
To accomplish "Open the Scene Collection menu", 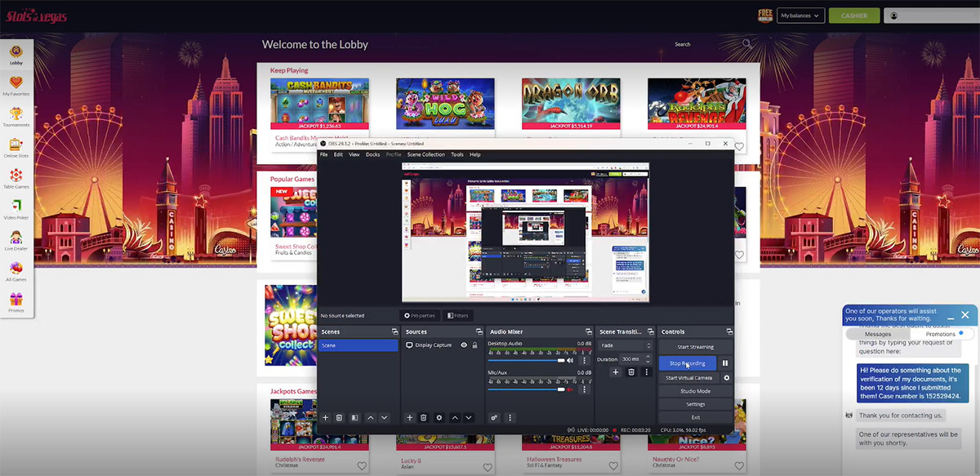I will pos(425,154).
